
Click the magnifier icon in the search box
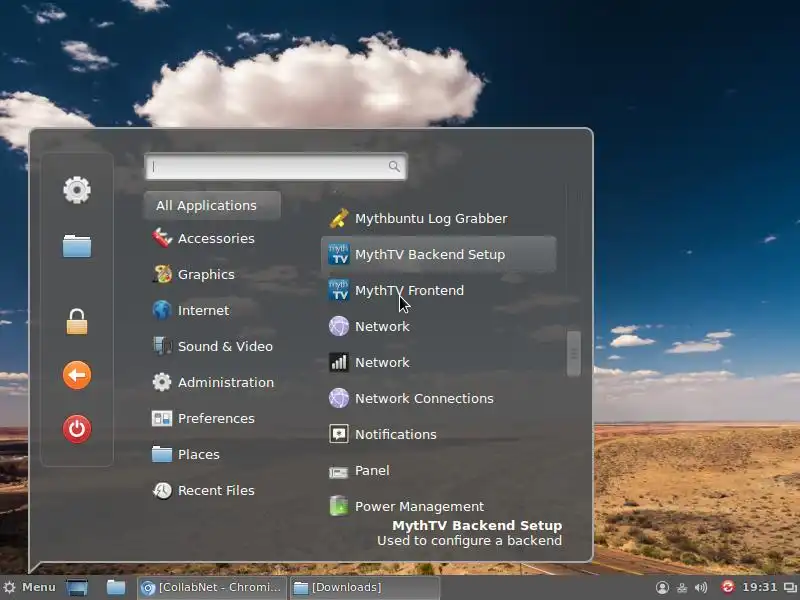click(x=394, y=166)
